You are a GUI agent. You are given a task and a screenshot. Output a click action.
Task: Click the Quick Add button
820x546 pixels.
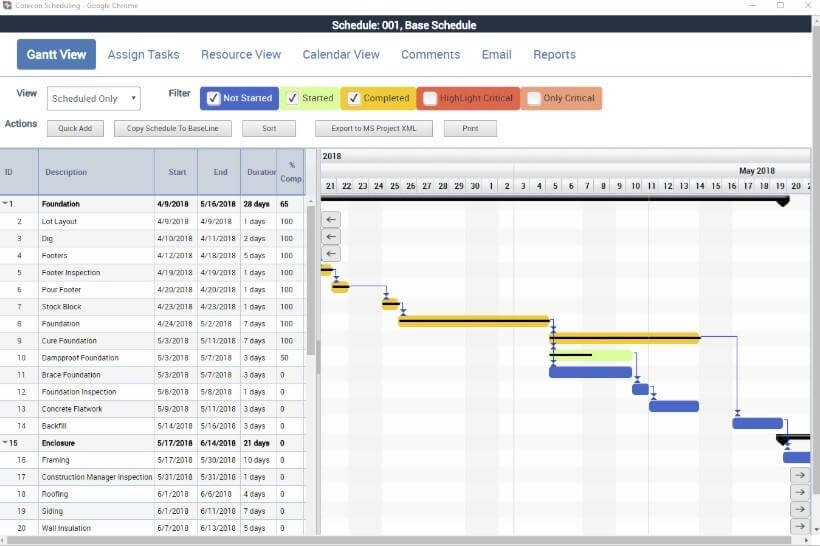(x=75, y=129)
